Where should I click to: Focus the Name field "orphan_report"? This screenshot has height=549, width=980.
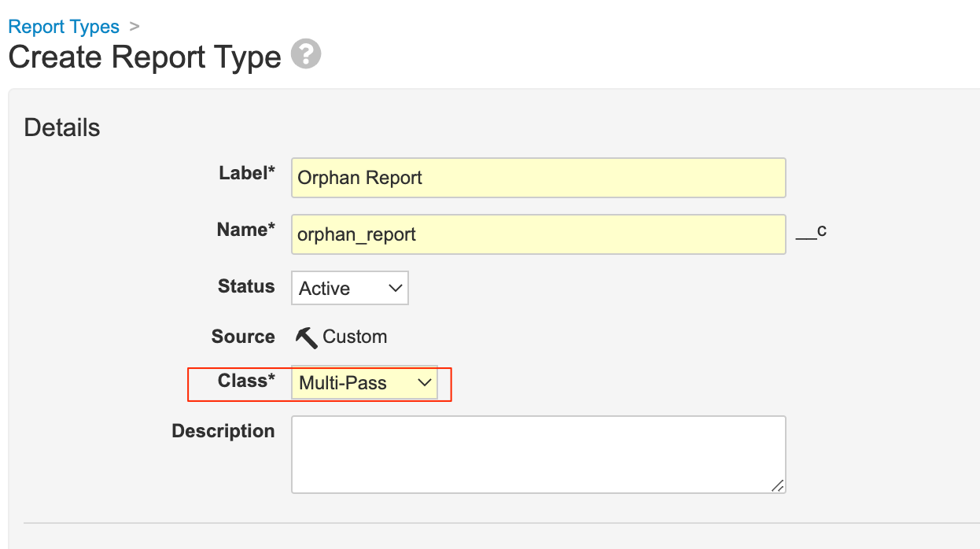point(538,234)
